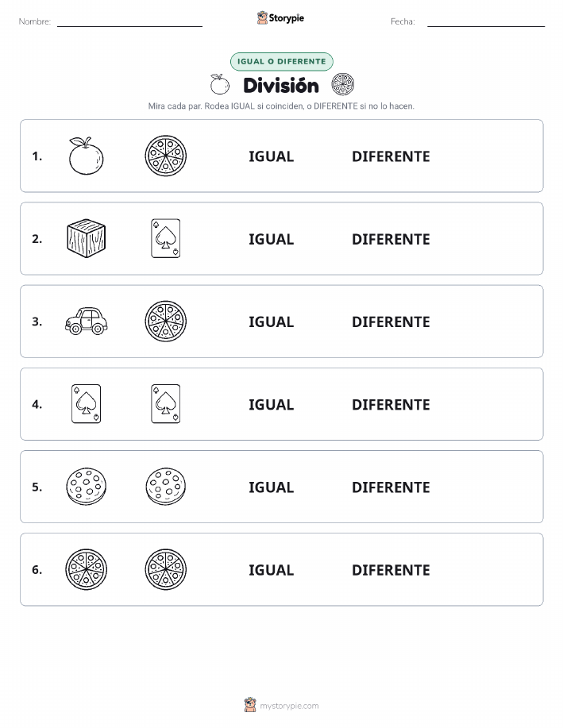
Task: Choose IGUAL for row 4
Action: (x=272, y=404)
